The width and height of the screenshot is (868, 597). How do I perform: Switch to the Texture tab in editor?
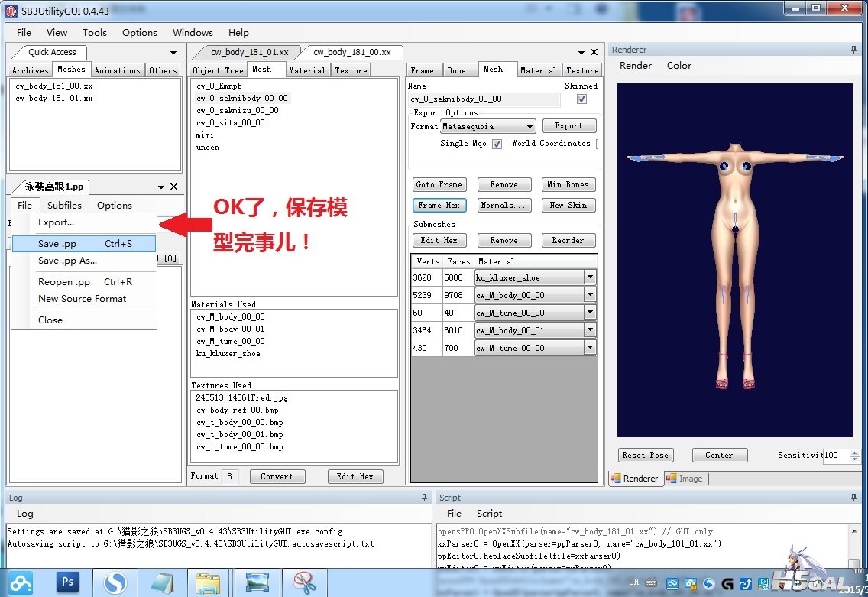click(351, 70)
